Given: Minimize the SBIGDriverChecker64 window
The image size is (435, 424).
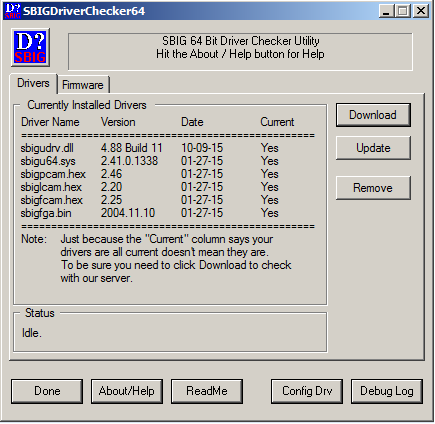Looking at the screenshot, I should (387, 11).
